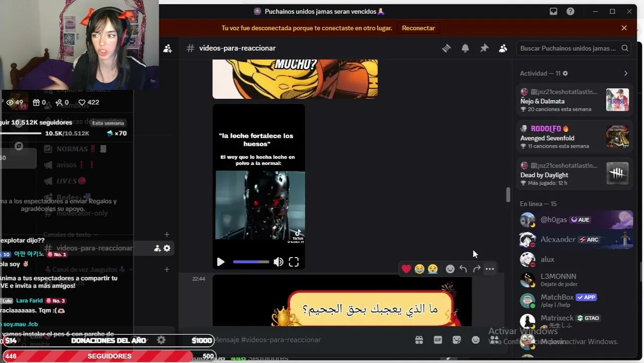
Task: Mute the video volume icon
Action: pos(278,262)
